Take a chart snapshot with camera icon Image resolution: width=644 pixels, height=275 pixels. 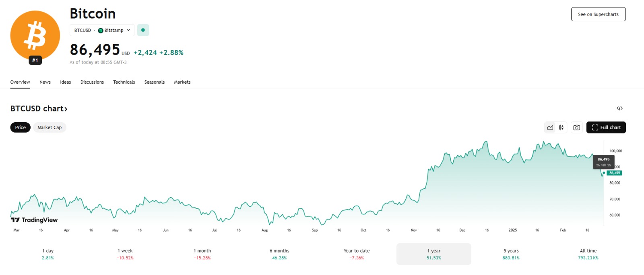(577, 127)
